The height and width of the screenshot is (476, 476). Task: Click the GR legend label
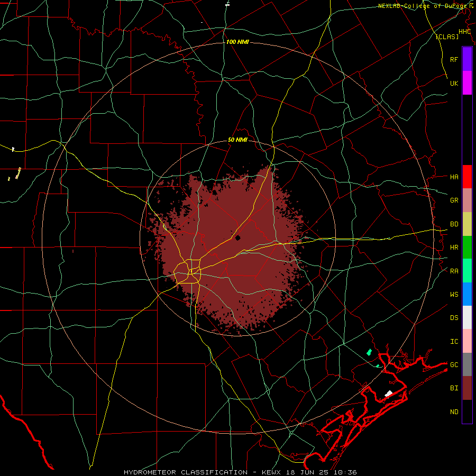[x=454, y=200]
